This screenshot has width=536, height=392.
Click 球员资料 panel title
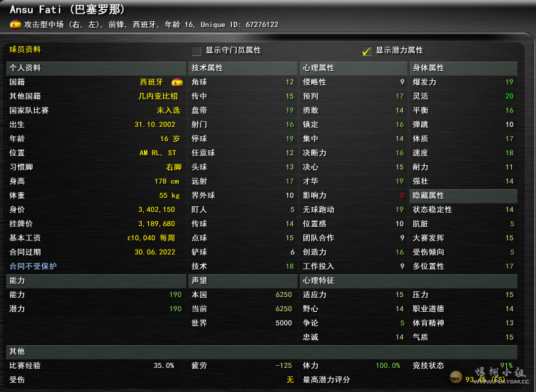pyautogui.click(x=25, y=50)
